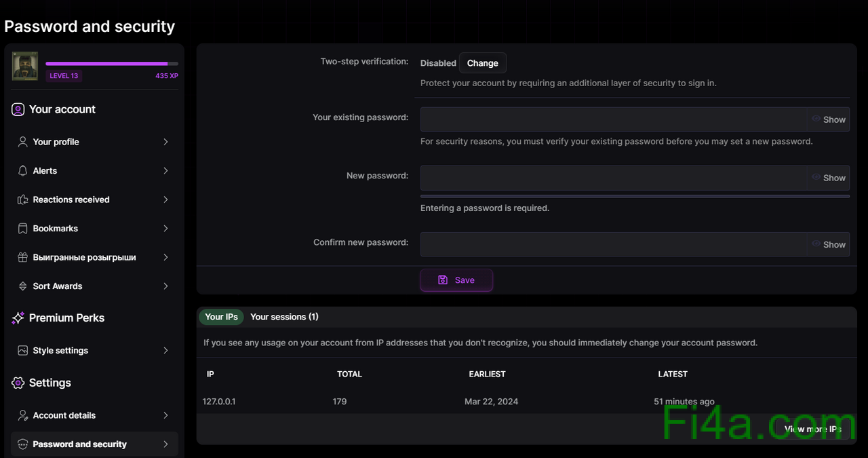Click the bell icon next to Alerts
Screen dimensions: 868x458
pyautogui.click(x=22, y=171)
